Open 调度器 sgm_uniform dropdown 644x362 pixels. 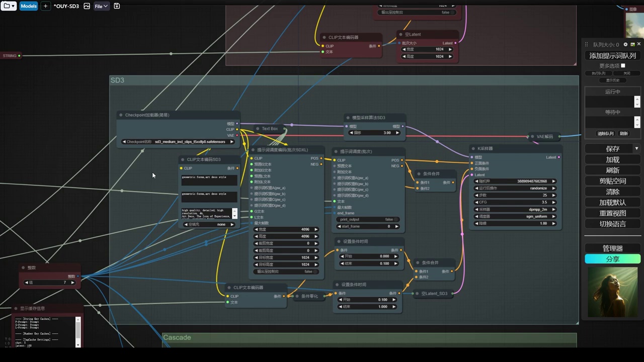pyautogui.click(x=515, y=216)
